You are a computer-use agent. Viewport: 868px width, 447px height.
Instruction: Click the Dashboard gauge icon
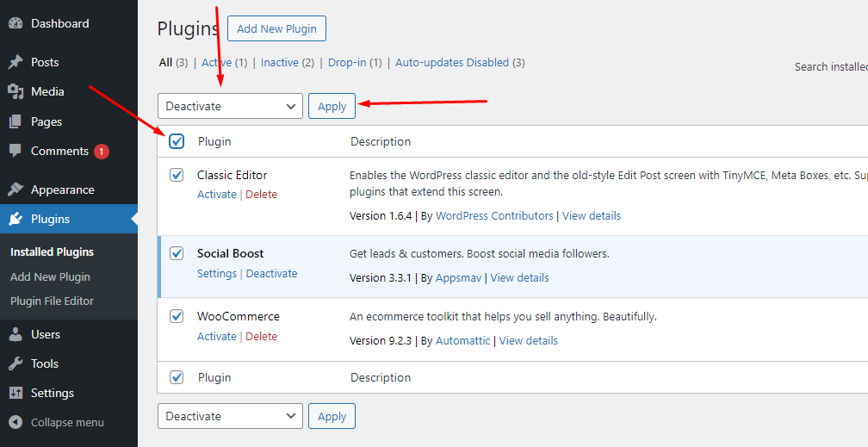15,23
